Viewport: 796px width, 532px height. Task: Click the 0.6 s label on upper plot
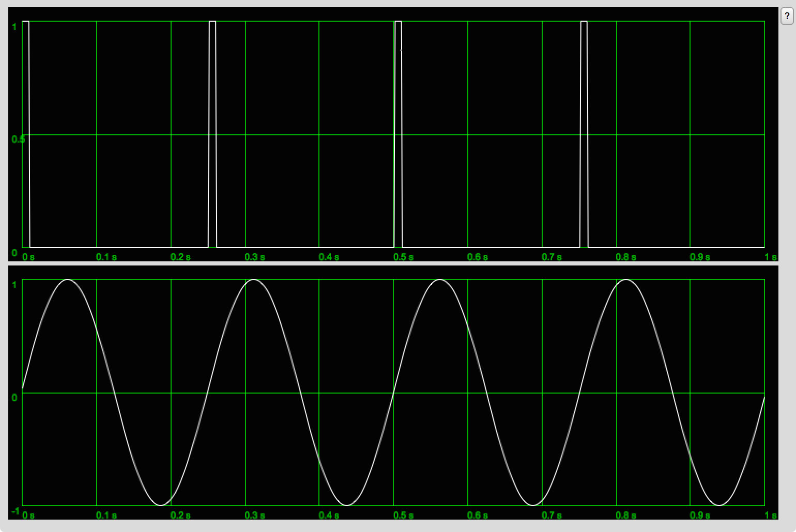[478, 257]
